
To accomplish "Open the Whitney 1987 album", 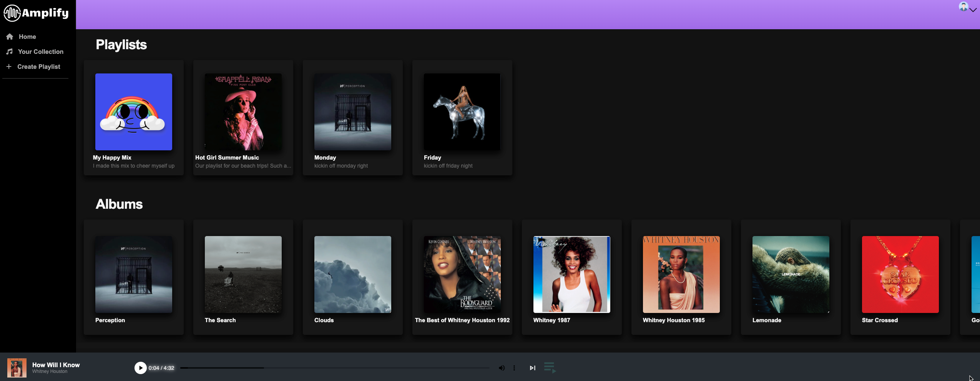I will pyautogui.click(x=571, y=274).
